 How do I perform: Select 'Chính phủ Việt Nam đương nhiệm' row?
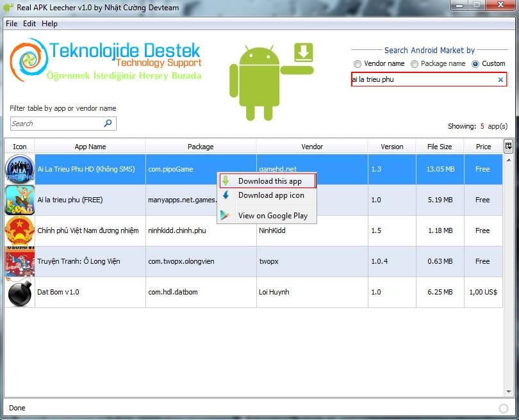pos(254,231)
